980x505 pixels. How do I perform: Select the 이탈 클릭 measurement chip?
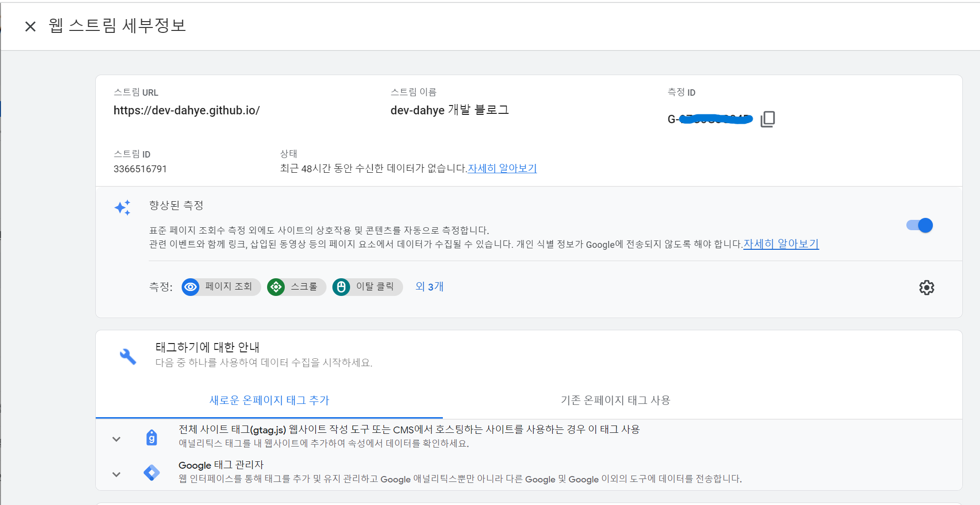point(368,287)
